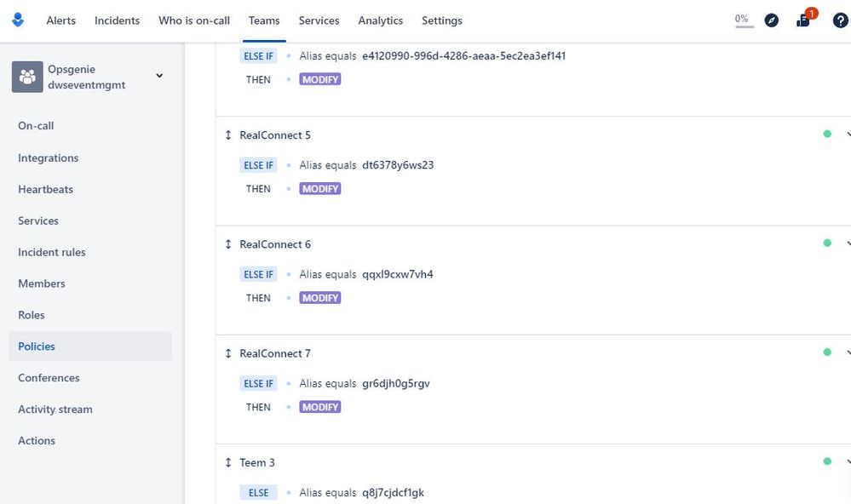Toggle RealConnect 5 enabled green status dot

827,134
